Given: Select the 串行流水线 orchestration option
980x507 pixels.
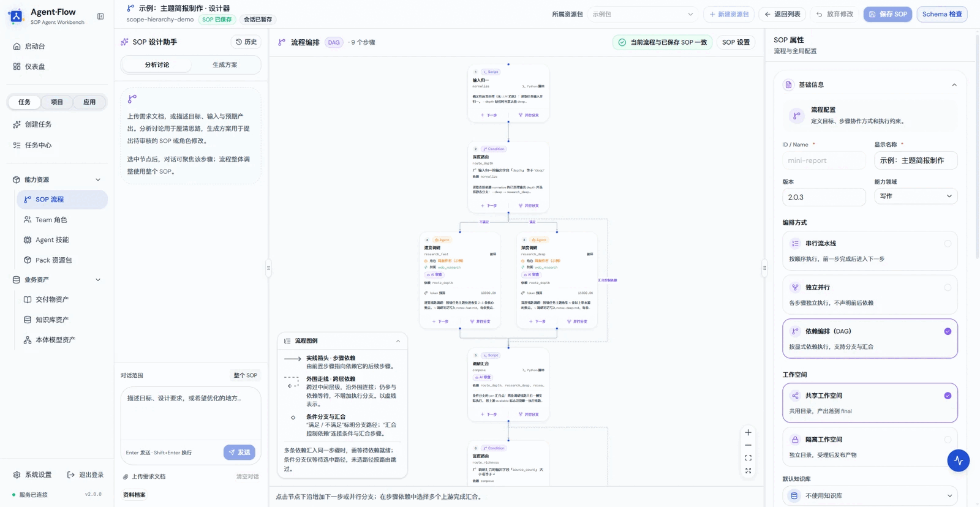Looking at the screenshot, I should tap(870, 251).
